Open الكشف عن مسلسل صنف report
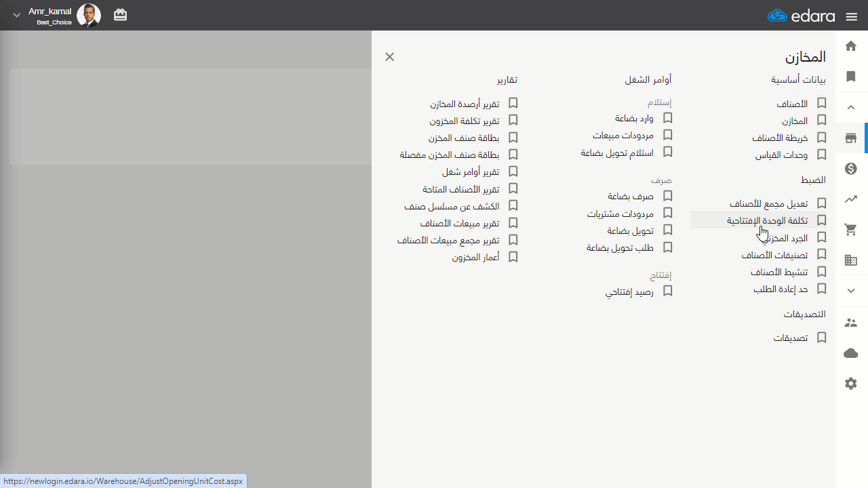 tap(452, 205)
